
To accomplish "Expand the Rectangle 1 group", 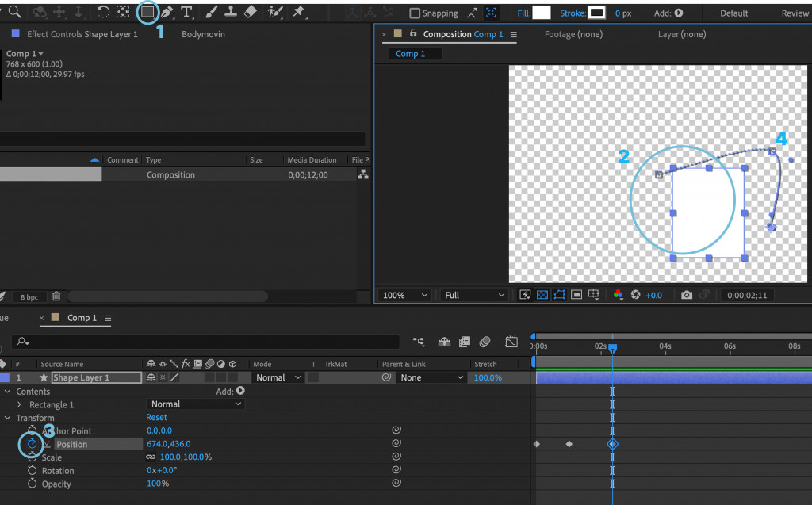I will pos(20,404).
